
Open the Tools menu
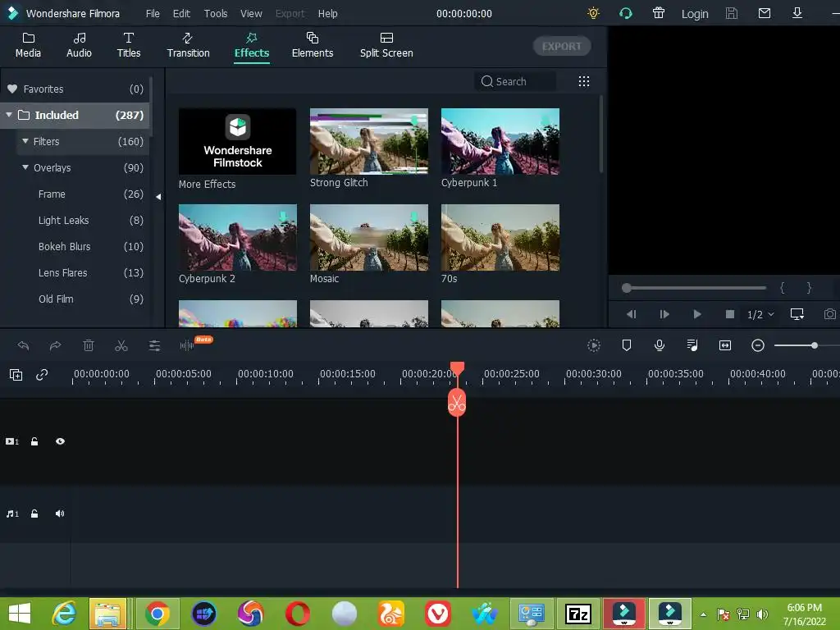click(x=216, y=13)
